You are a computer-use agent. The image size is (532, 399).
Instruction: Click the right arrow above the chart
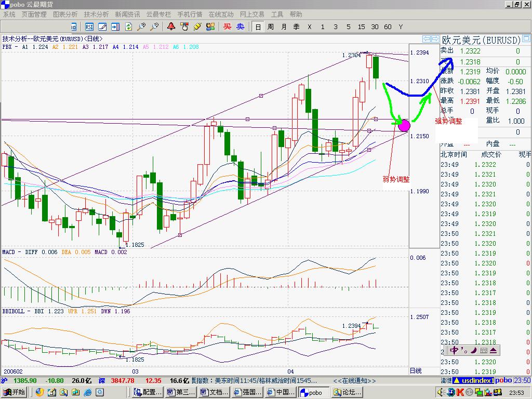pyautogui.click(x=435, y=39)
